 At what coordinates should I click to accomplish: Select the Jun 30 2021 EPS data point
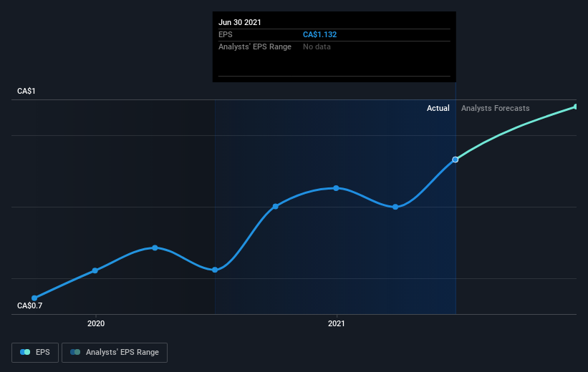click(x=455, y=160)
